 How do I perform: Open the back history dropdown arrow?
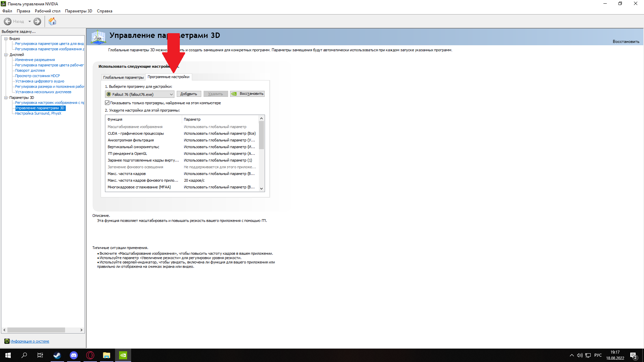[30, 21]
